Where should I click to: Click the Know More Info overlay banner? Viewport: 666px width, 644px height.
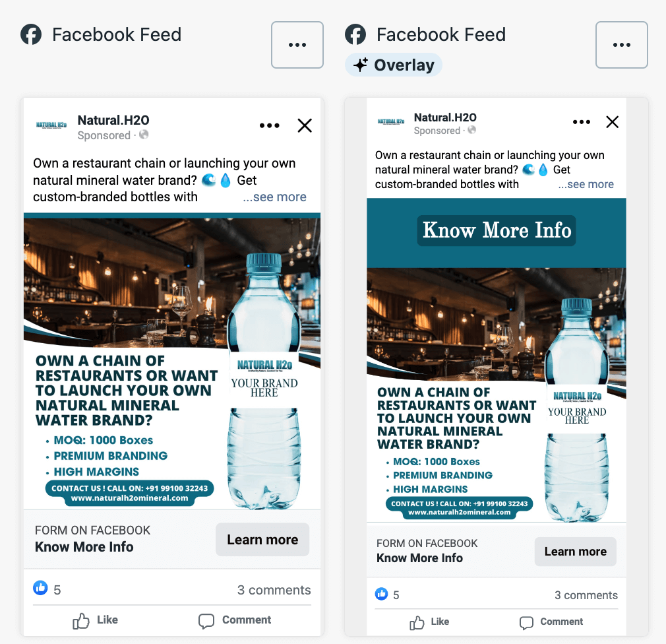[x=496, y=231]
